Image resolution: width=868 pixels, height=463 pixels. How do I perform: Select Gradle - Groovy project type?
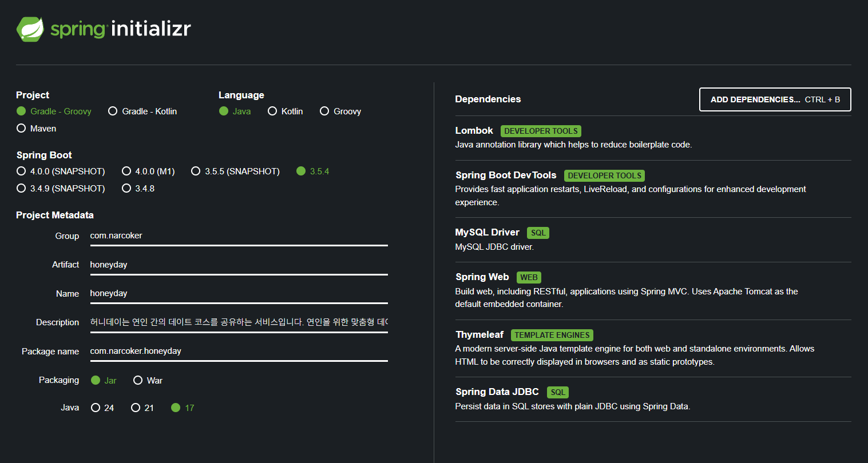tap(54, 111)
